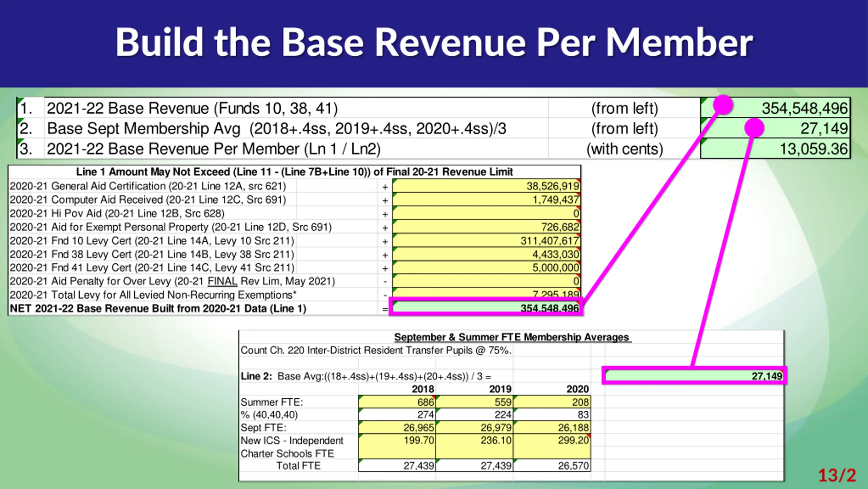
Task: Select 27,149 in the top Line 2 row
Action: pos(824,129)
